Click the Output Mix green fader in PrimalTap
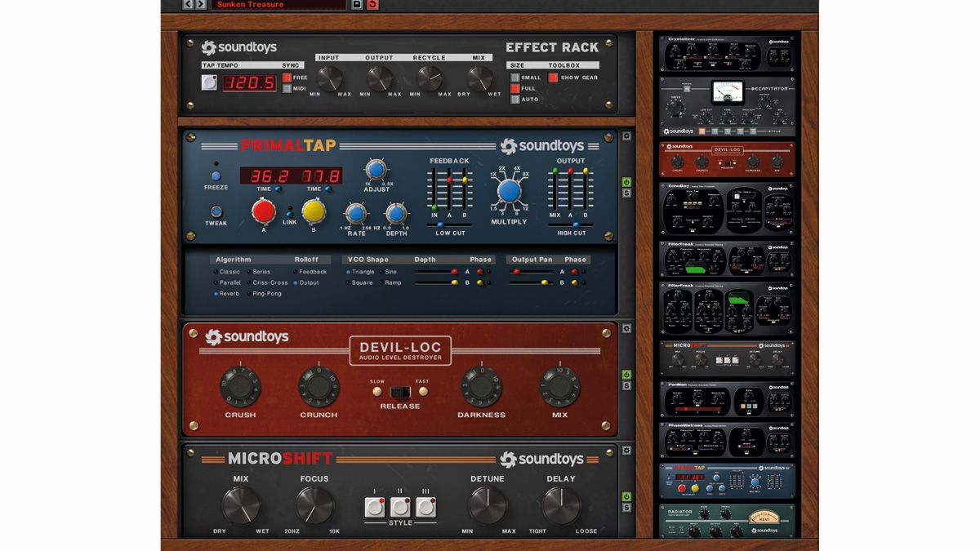 pos(555,171)
